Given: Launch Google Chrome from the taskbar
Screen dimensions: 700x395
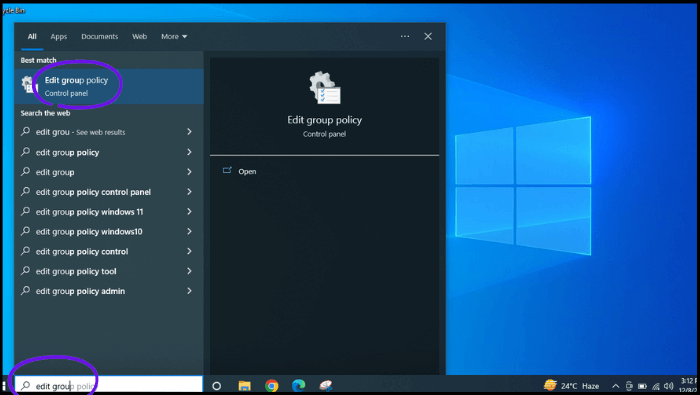Looking at the screenshot, I should click(x=271, y=386).
